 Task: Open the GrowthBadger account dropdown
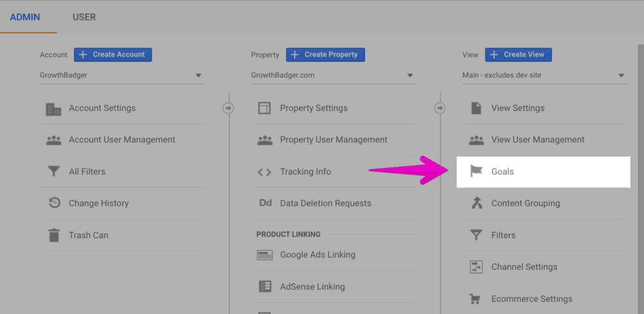(x=122, y=75)
